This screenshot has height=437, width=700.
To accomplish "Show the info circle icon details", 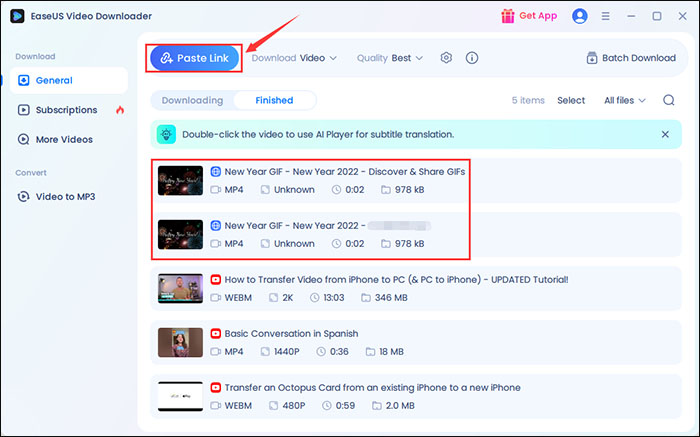I will [472, 58].
